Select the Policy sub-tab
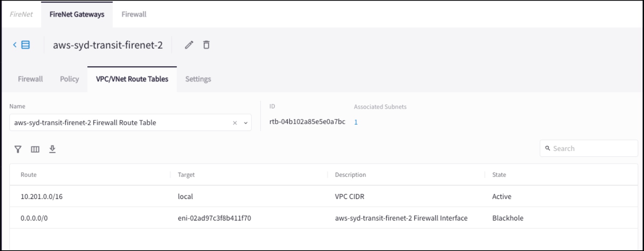 69,79
